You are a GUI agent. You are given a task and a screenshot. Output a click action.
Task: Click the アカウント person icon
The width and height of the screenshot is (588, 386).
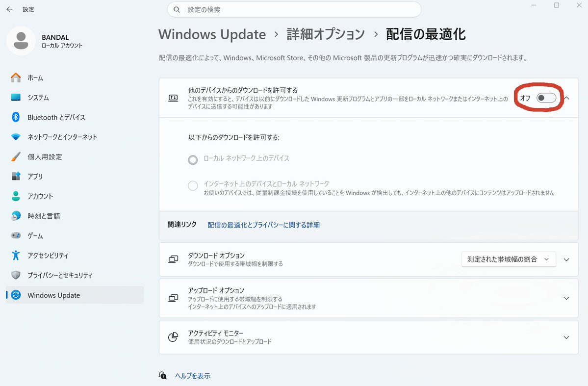coord(16,196)
